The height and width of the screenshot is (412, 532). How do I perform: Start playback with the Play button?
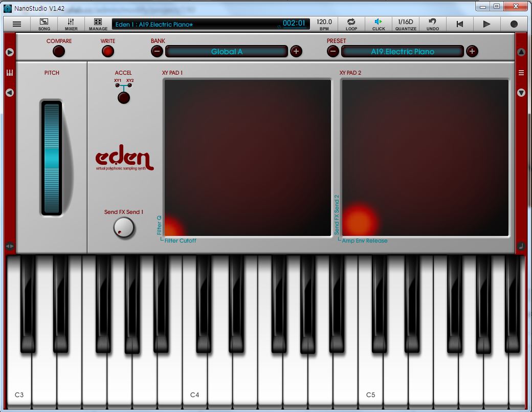(486, 24)
